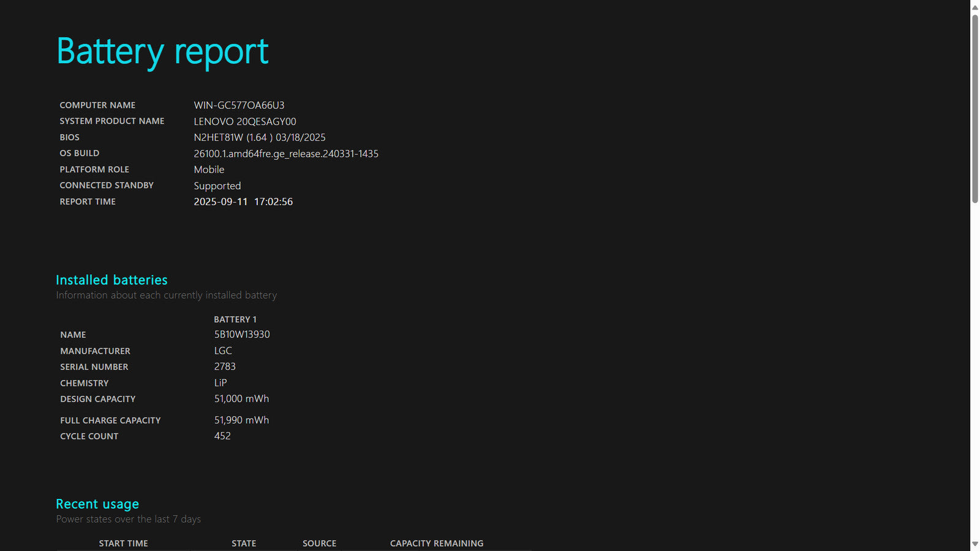Click the Supported connected standby value
This screenshot has width=980, height=551.
click(x=217, y=186)
